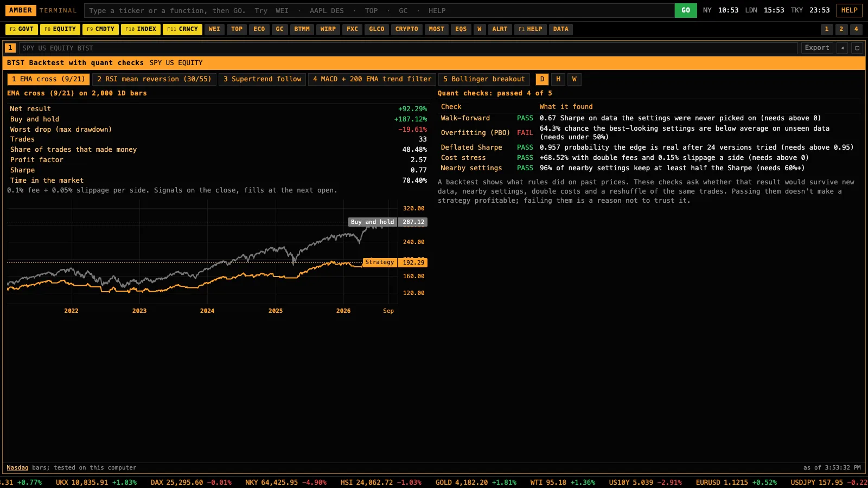Open the ALRT shortcut

click(500, 29)
